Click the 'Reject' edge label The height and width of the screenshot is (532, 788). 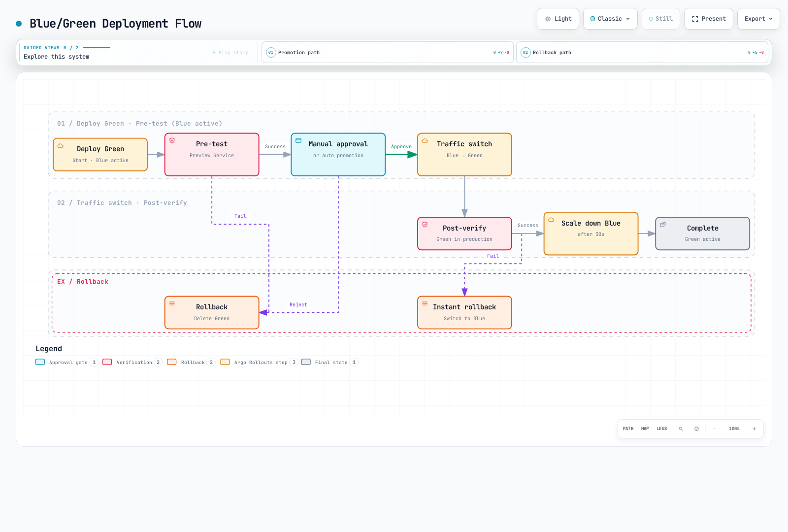pyautogui.click(x=298, y=305)
